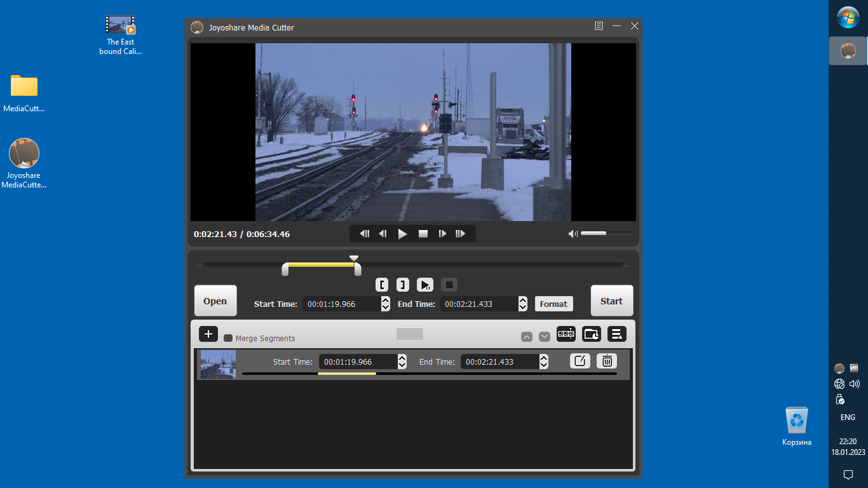Set segment start with left bracket button

381,285
